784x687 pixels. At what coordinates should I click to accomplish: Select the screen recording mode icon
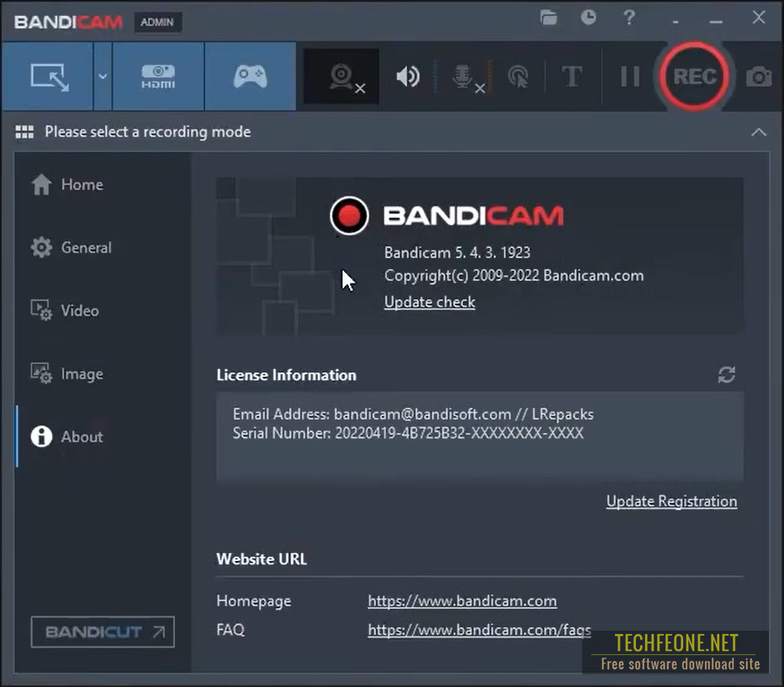click(49, 77)
